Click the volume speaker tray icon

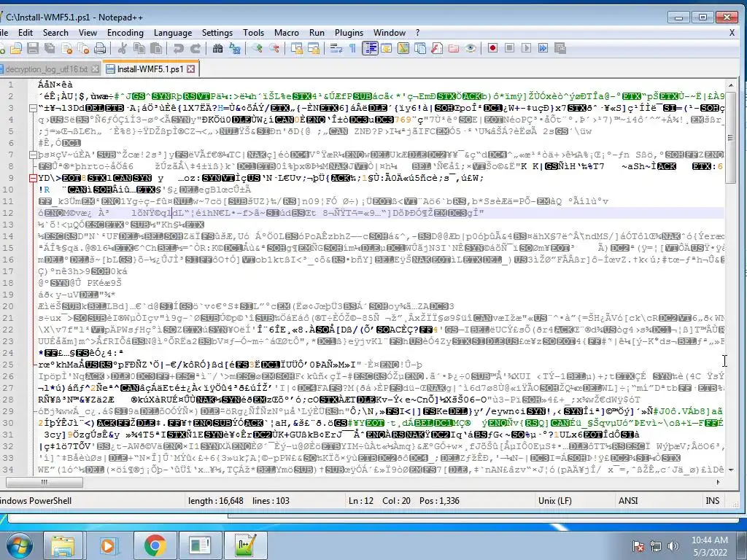click(x=673, y=545)
